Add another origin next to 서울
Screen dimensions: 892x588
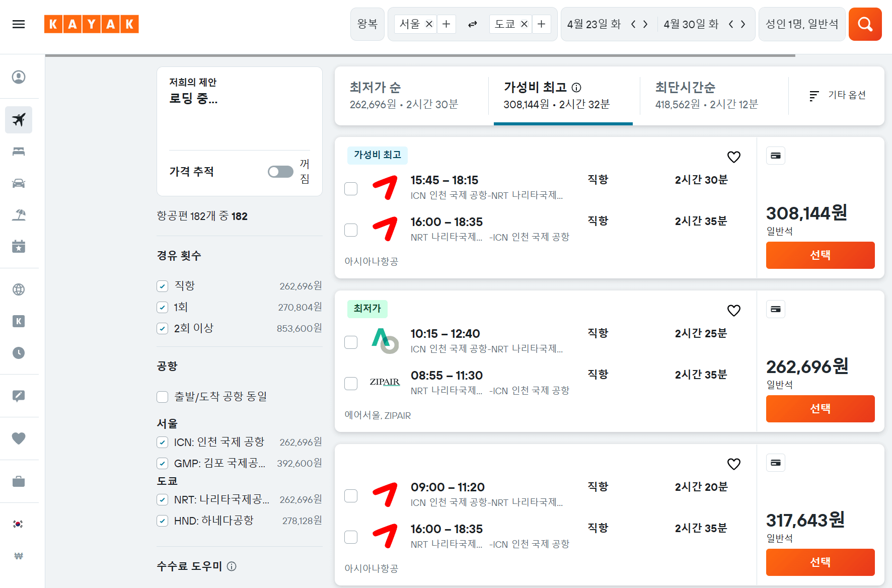coord(446,24)
